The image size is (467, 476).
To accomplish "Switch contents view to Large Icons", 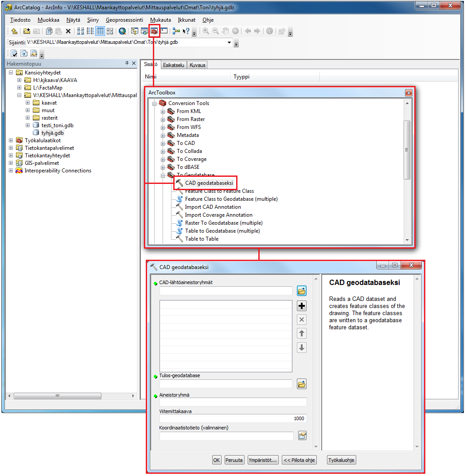I will tap(80, 31).
